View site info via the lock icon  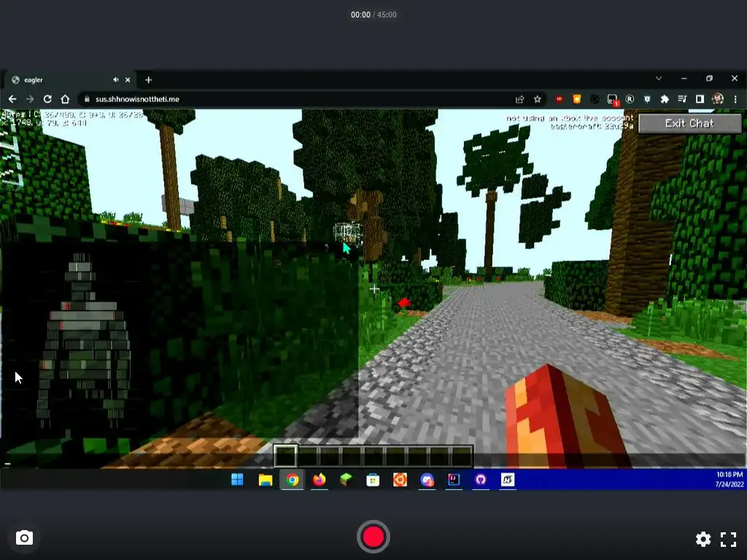[x=87, y=99]
